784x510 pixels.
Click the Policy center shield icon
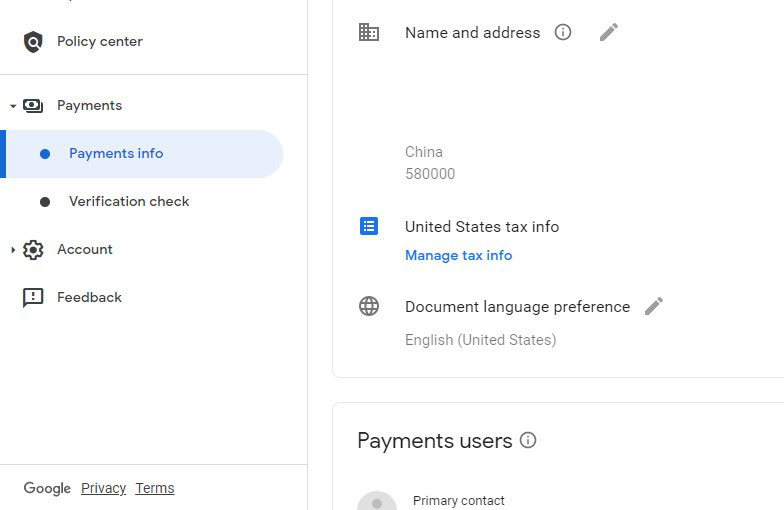point(33,42)
